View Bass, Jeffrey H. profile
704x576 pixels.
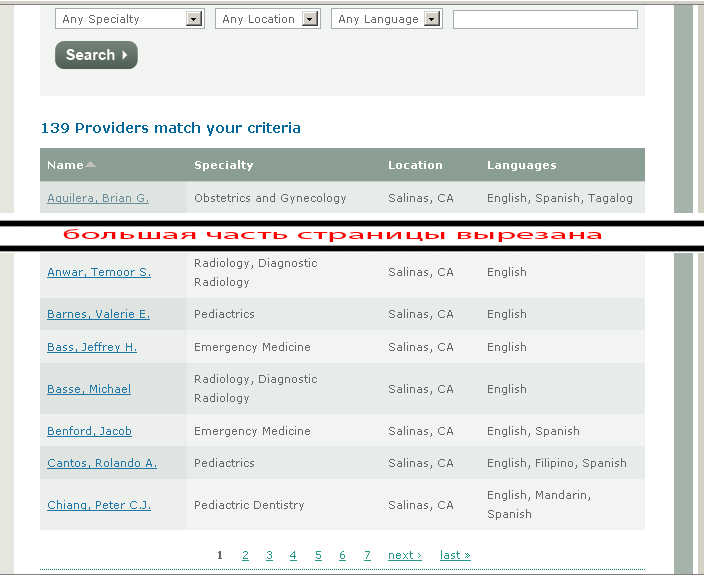[92, 347]
